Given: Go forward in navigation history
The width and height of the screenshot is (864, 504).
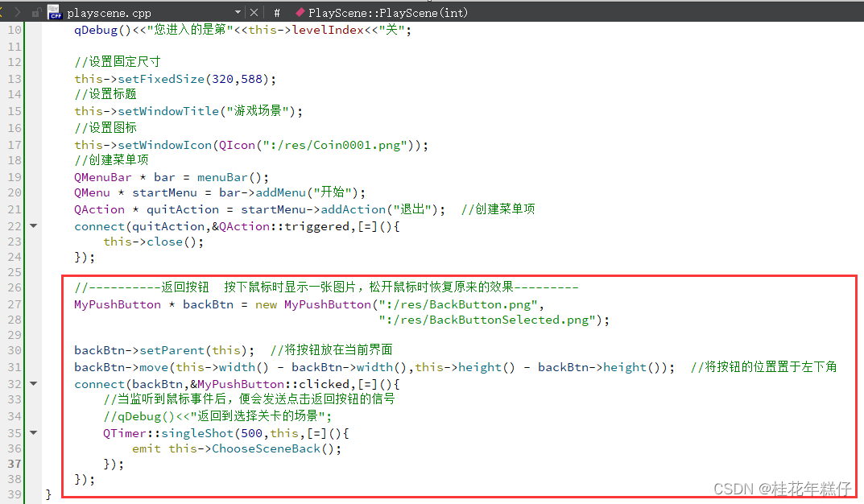Looking at the screenshot, I should (x=17, y=12).
